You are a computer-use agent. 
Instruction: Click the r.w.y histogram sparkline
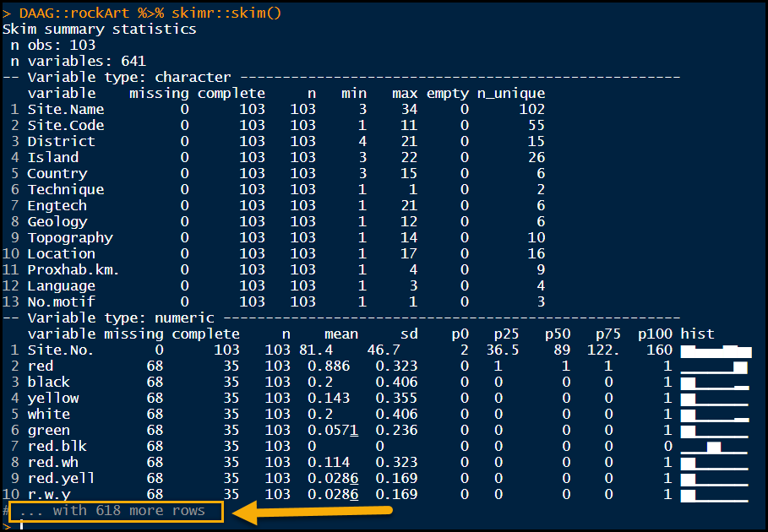715,494
